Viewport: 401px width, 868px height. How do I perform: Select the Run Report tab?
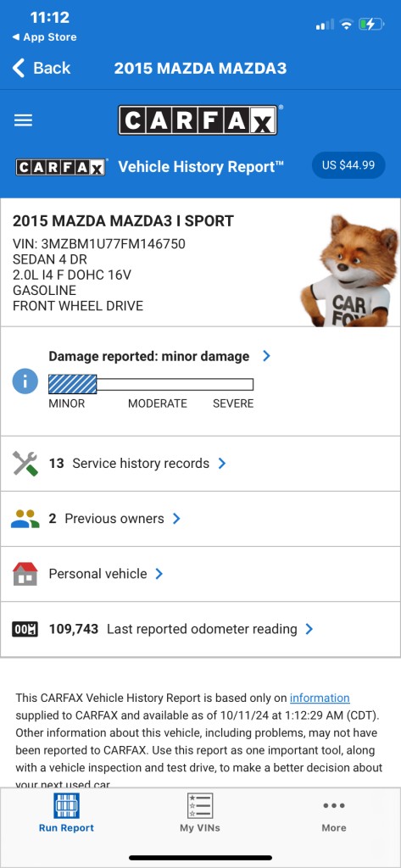66,813
